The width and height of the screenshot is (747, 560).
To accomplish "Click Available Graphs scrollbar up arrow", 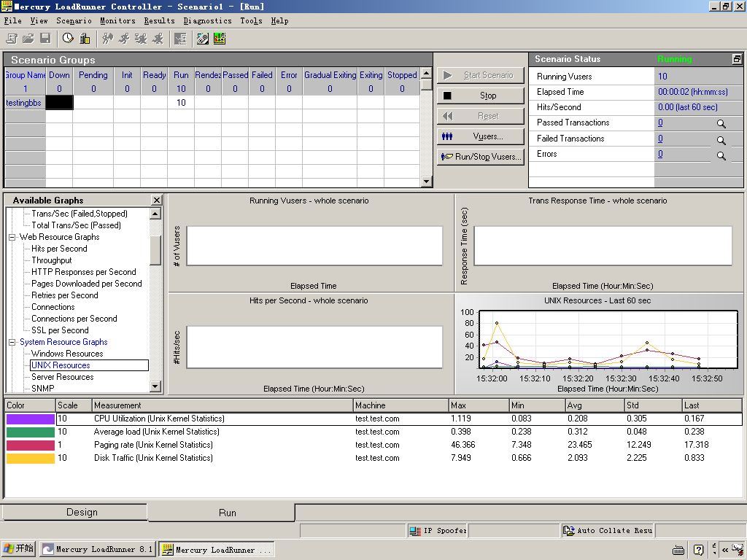I will coord(155,214).
